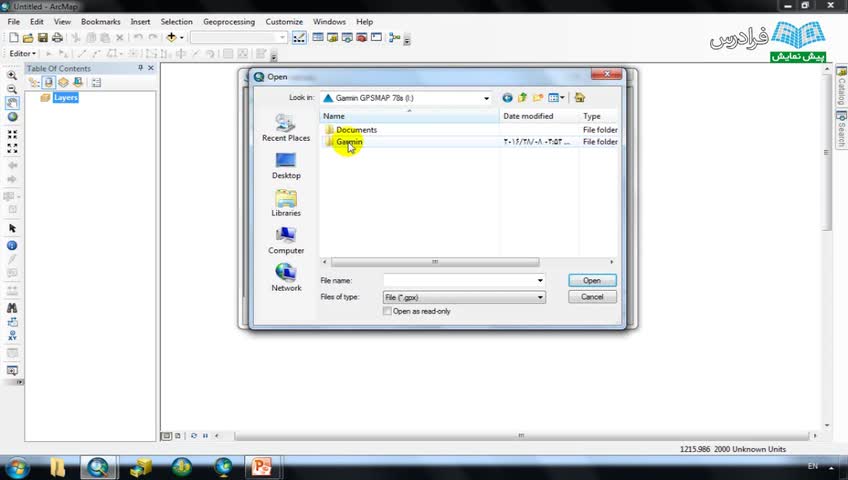Select the Zoom In tool
Viewport: 848px width, 480px height.
click(12, 75)
